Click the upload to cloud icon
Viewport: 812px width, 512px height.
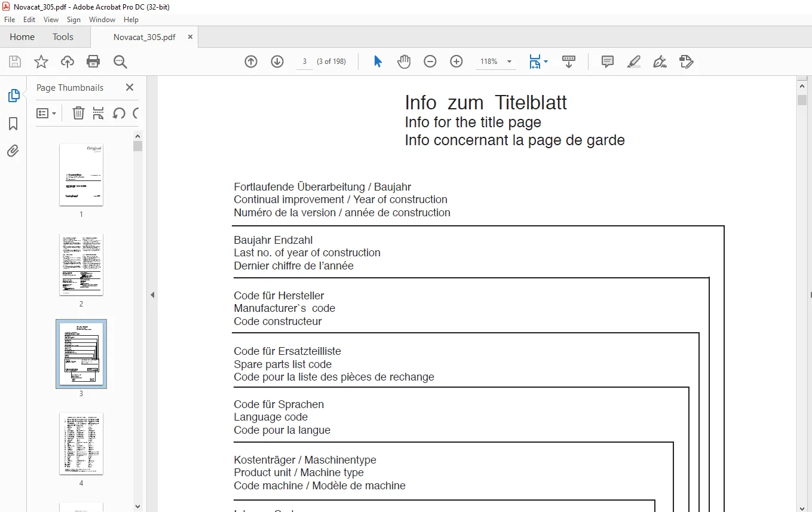tap(68, 62)
